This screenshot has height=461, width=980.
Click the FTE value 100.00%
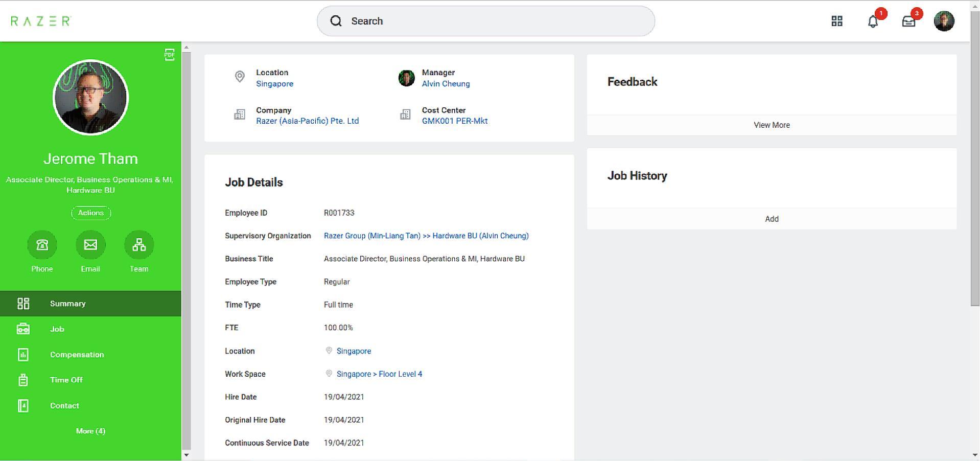(338, 328)
